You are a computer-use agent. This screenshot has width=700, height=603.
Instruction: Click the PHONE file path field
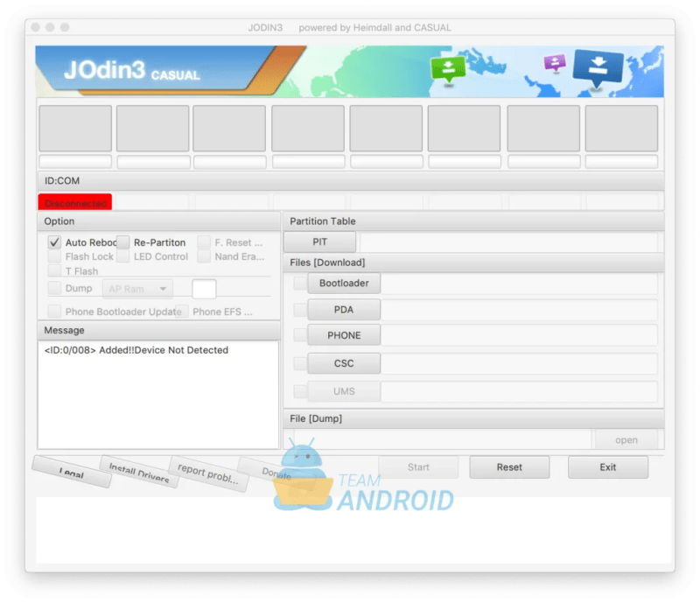(x=519, y=335)
